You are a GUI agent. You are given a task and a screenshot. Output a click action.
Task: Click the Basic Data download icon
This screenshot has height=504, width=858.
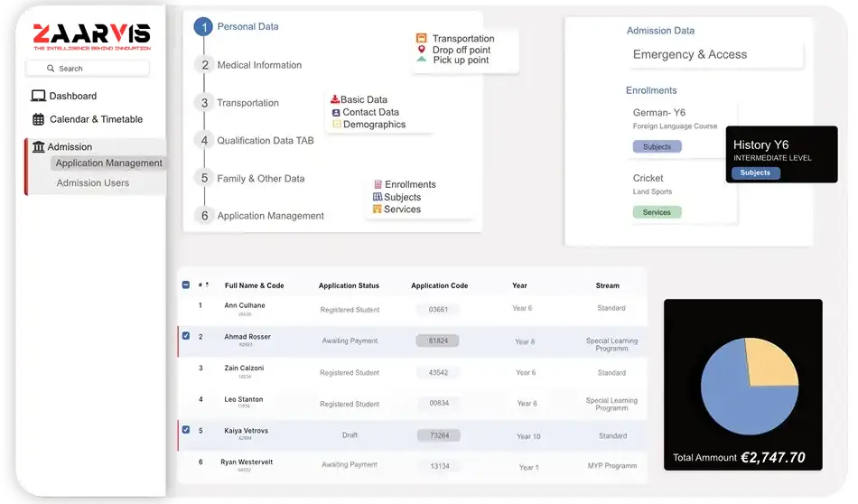(335, 99)
